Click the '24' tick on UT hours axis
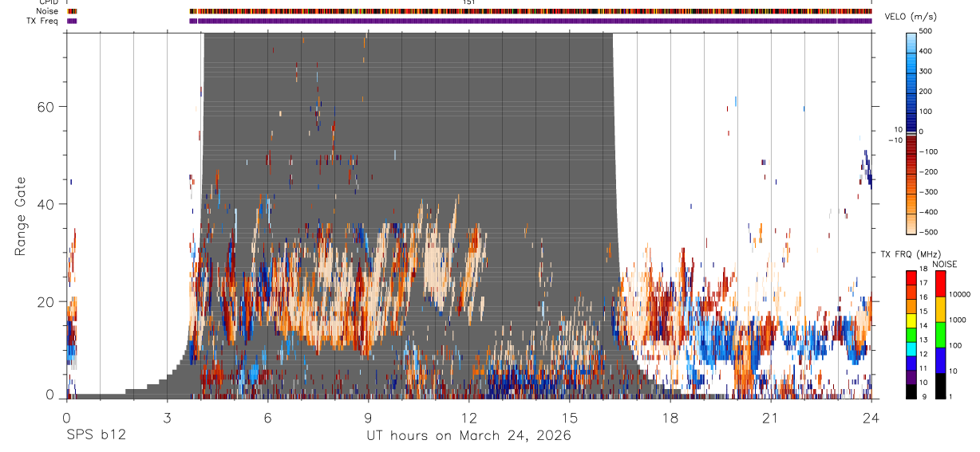This screenshot has height=452, width=980. 871,417
